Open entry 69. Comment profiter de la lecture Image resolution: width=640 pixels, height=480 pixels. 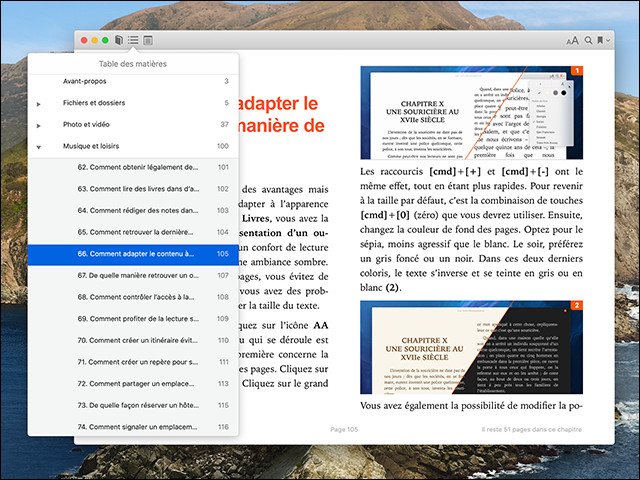tap(133, 319)
